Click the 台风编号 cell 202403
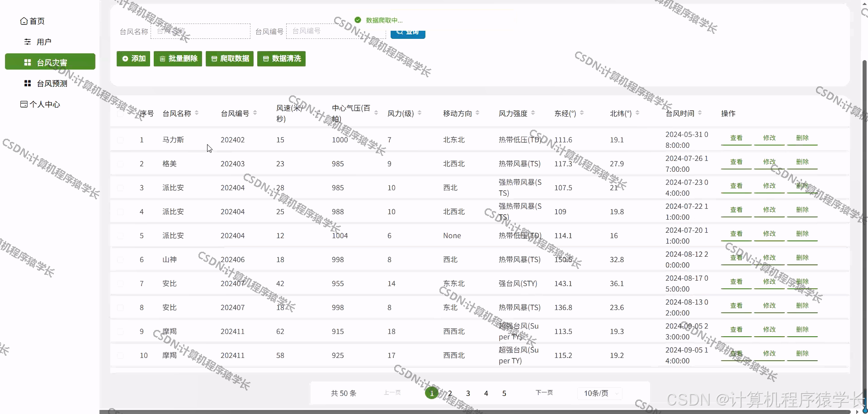868x414 pixels. pyautogui.click(x=232, y=164)
